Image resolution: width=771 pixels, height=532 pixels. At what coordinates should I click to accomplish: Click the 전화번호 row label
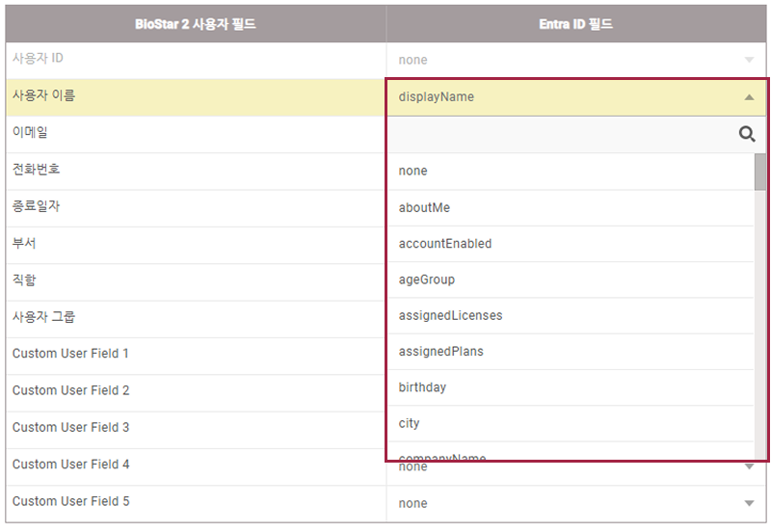36,169
